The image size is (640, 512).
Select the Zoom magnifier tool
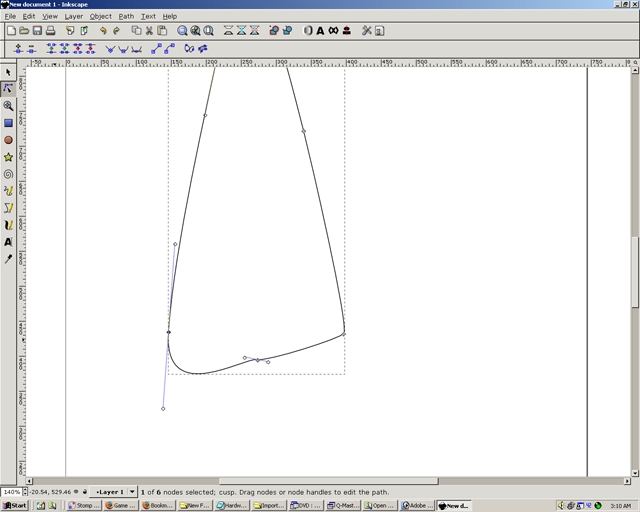pyautogui.click(x=8, y=106)
